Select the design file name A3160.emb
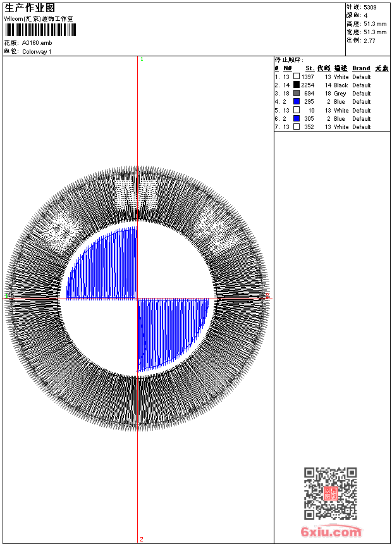Viewport: 392px width, 544px height. [37, 42]
